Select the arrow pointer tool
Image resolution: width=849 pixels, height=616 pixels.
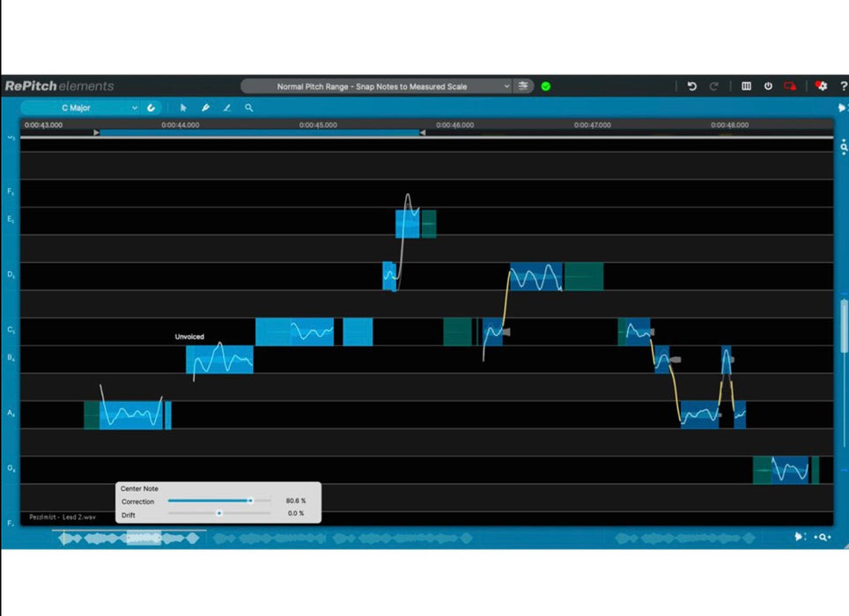(183, 107)
